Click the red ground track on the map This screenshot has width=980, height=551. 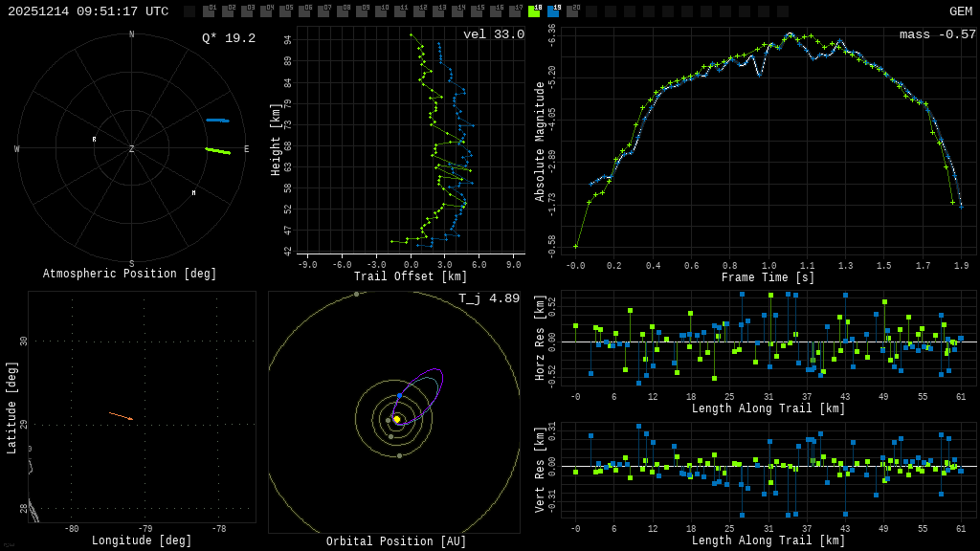tap(121, 416)
